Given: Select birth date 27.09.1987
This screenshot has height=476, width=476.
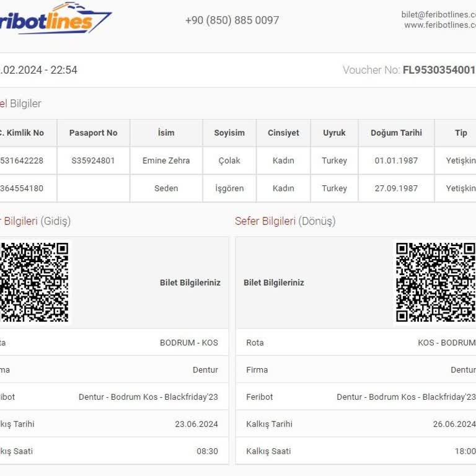Looking at the screenshot, I should (x=396, y=188).
